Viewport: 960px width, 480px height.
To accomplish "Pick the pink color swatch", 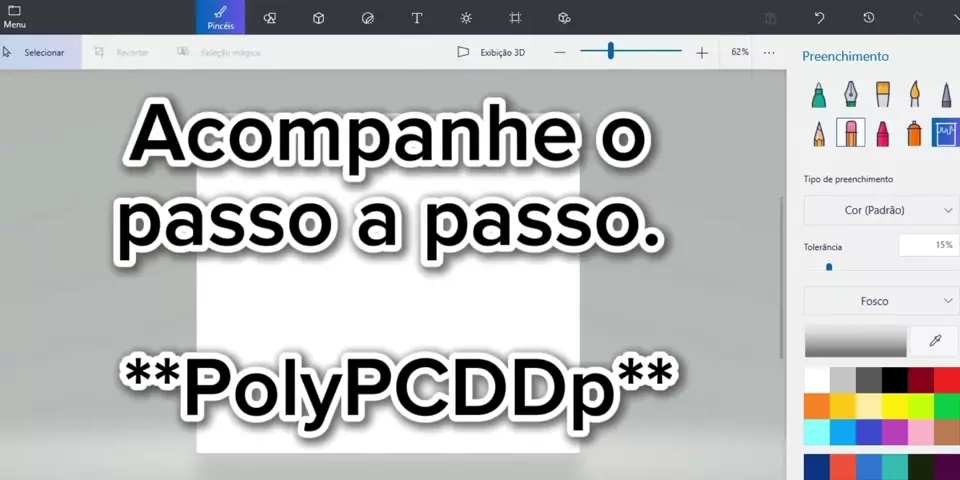I will (921, 432).
